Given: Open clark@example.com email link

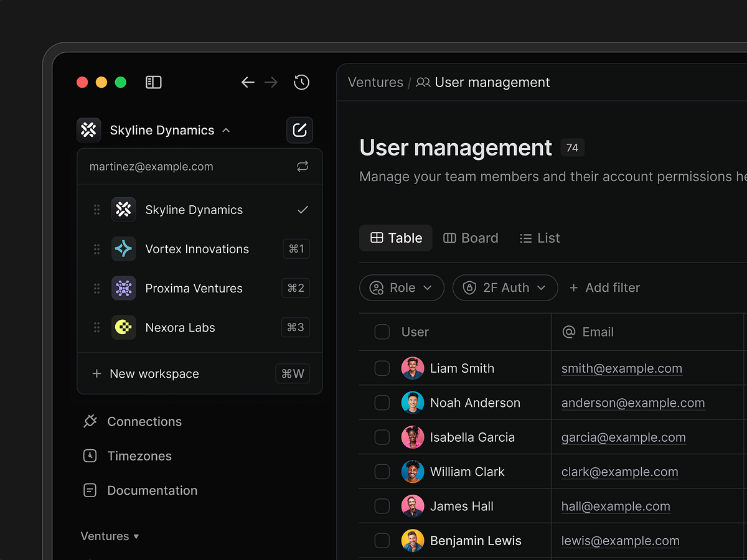Looking at the screenshot, I should [x=620, y=472].
